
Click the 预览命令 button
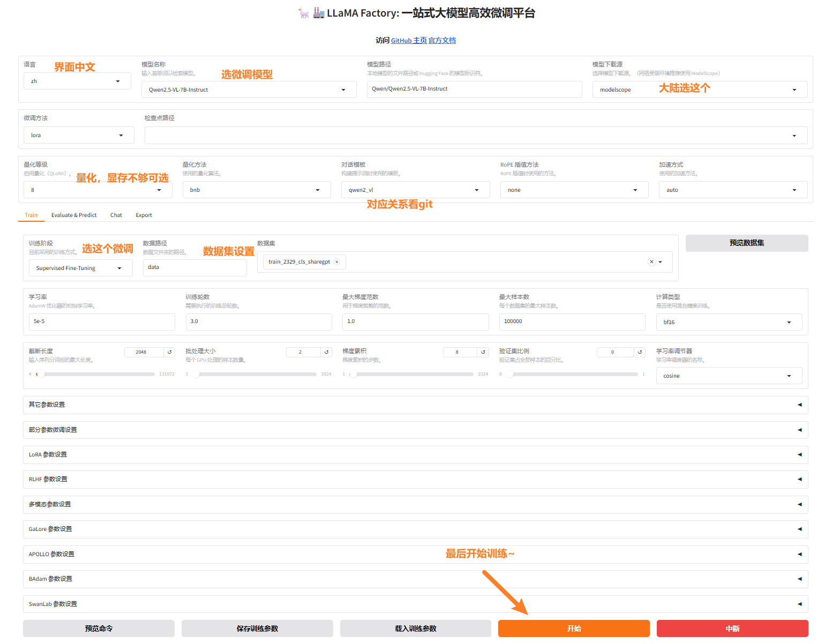pyautogui.click(x=99, y=628)
